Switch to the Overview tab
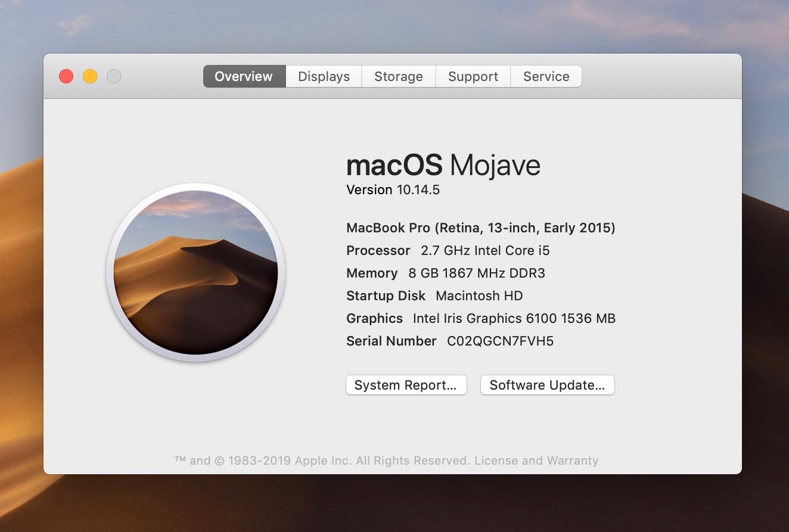The width and height of the screenshot is (789, 532). [x=244, y=76]
